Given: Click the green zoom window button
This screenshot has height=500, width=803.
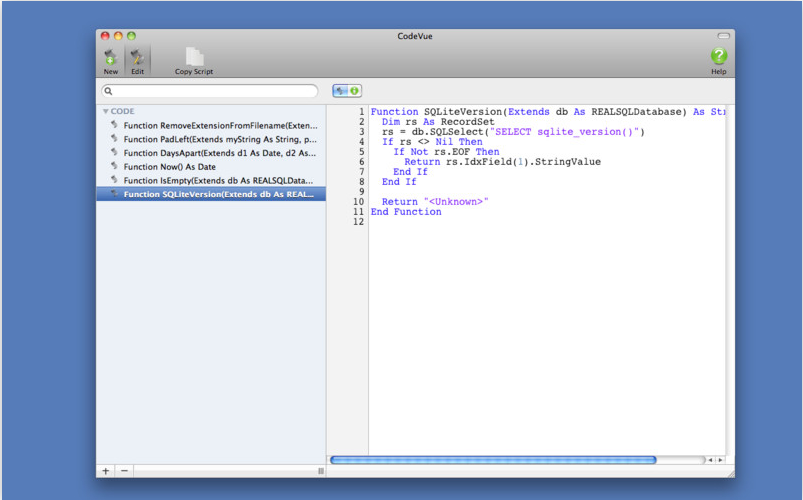Looking at the screenshot, I should pos(131,36).
